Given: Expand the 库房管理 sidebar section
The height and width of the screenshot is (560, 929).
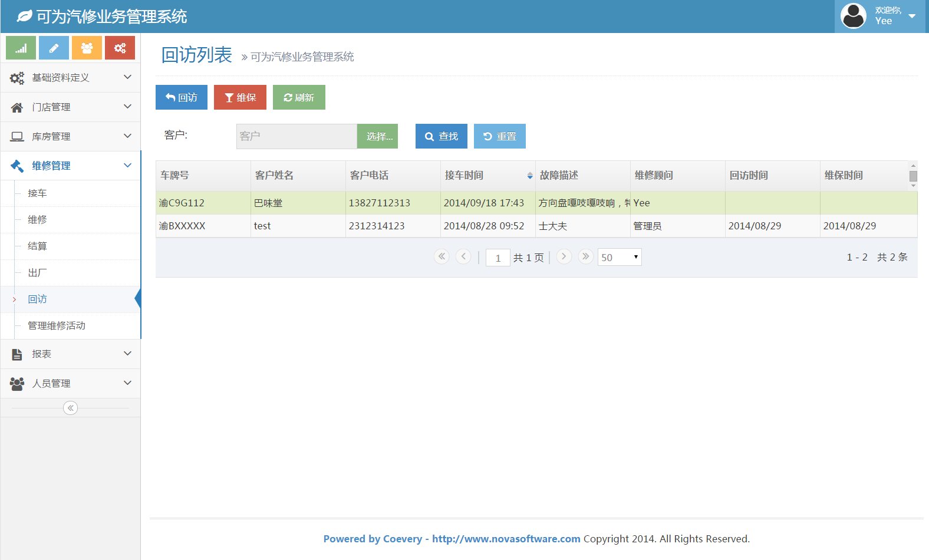Looking at the screenshot, I should point(70,136).
